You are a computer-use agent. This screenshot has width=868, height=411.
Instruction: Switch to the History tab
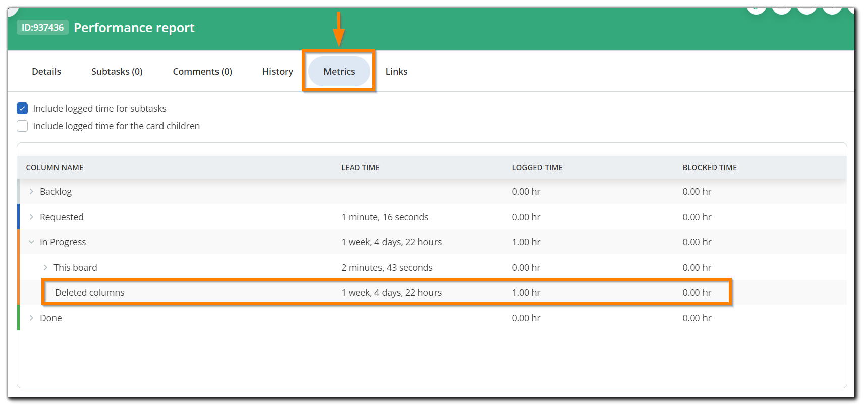[x=278, y=72]
